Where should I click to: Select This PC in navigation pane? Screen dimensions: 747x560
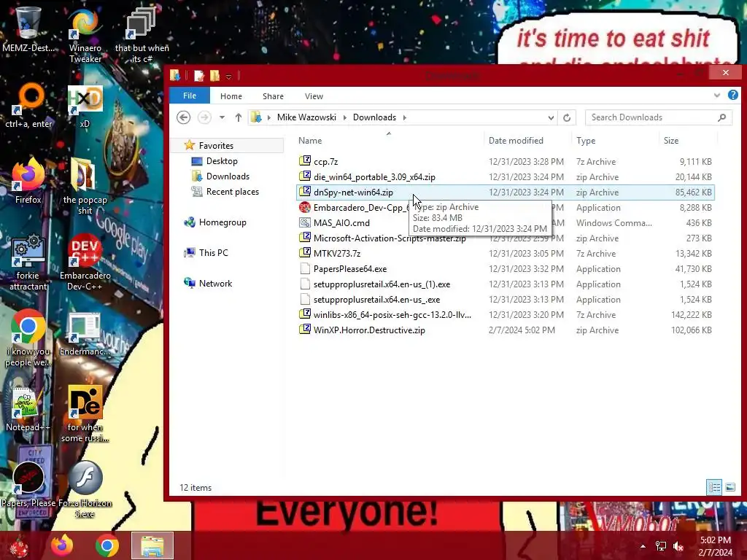click(x=214, y=253)
